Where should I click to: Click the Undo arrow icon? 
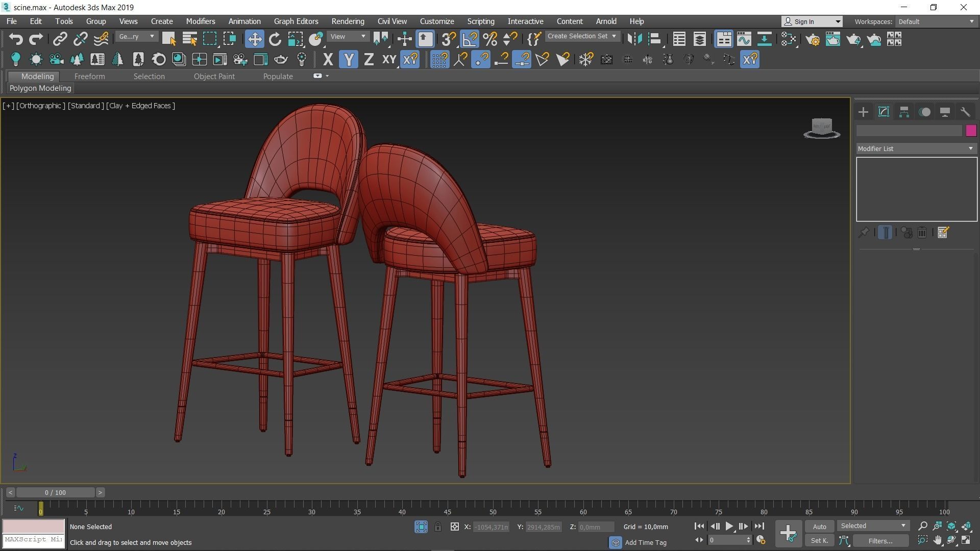[x=16, y=39]
